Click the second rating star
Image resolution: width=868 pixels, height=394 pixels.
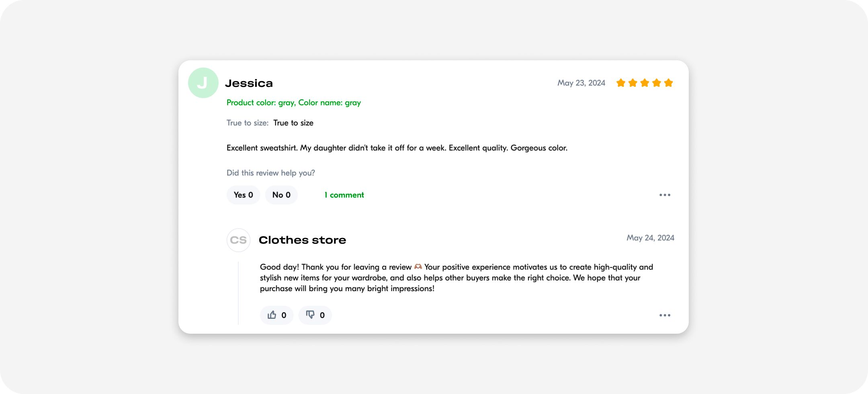[x=633, y=83]
